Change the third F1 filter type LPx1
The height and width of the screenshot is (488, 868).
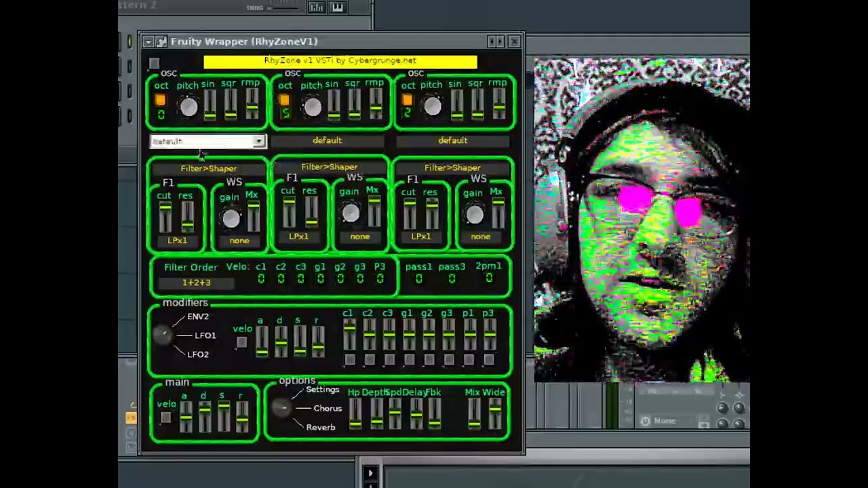pyautogui.click(x=421, y=237)
